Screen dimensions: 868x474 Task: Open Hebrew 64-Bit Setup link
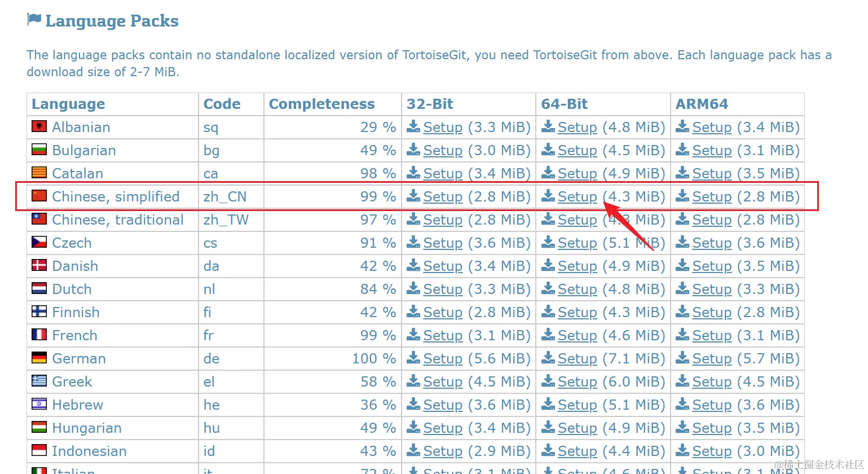tap(577, 405)
